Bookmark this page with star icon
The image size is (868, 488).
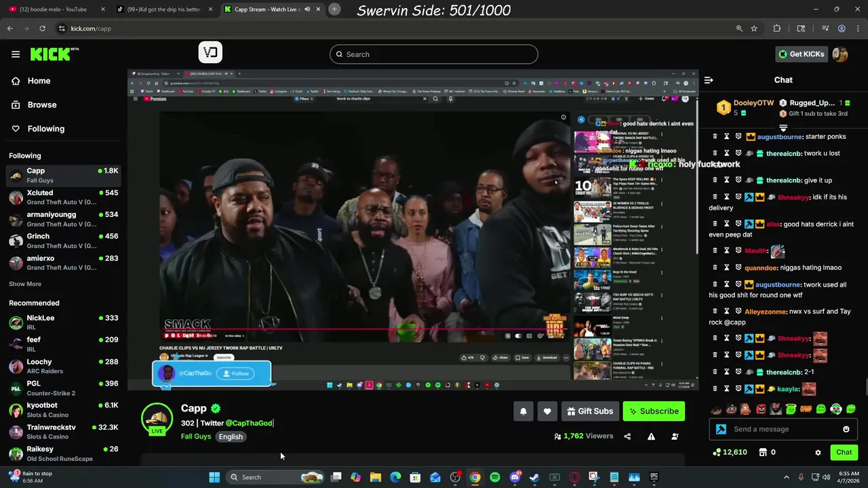[754, 28]
